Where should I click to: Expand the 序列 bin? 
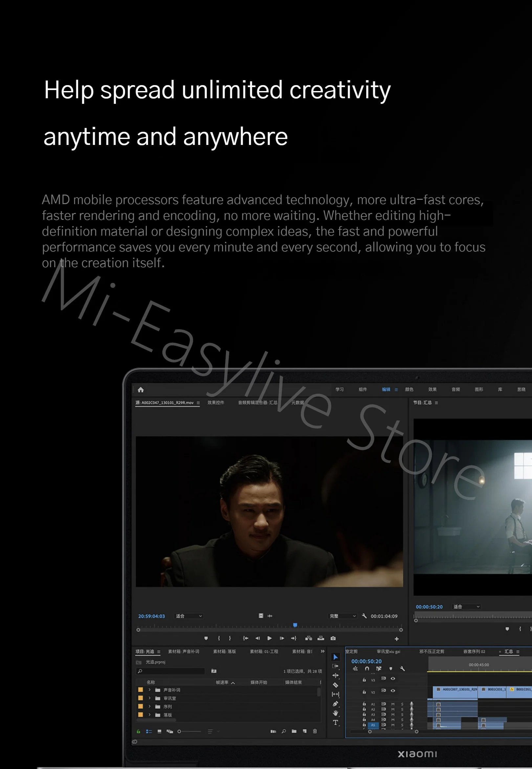pos(150,706)
